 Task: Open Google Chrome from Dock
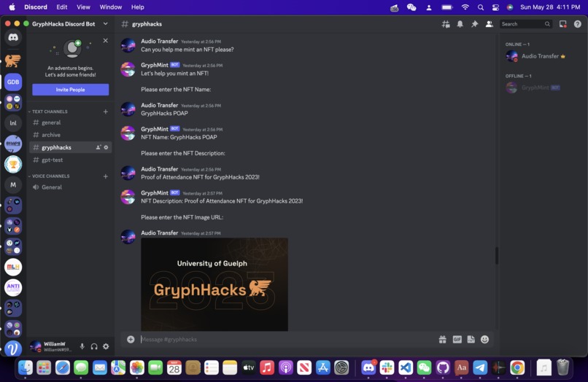517,367
